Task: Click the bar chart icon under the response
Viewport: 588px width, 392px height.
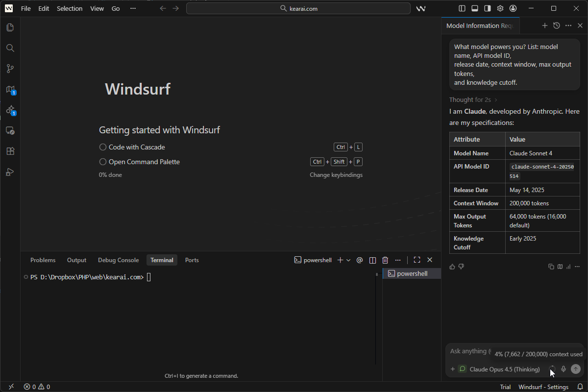Action: (568, 267)
